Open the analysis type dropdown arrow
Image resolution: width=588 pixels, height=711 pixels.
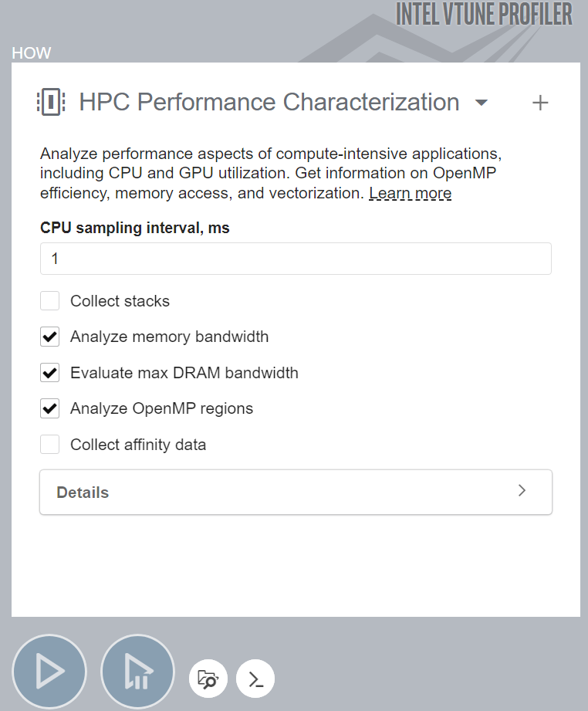click(x=482, y=103)
